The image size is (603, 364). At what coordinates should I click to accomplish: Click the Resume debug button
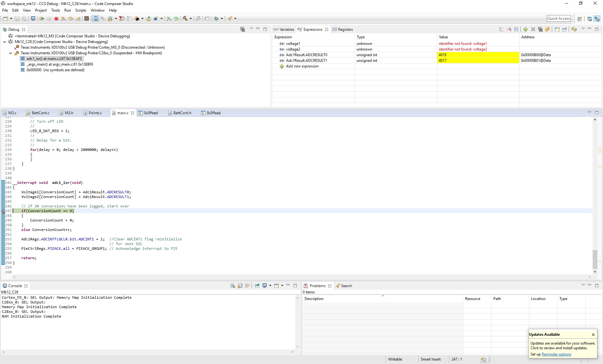(x=42, y=19)
